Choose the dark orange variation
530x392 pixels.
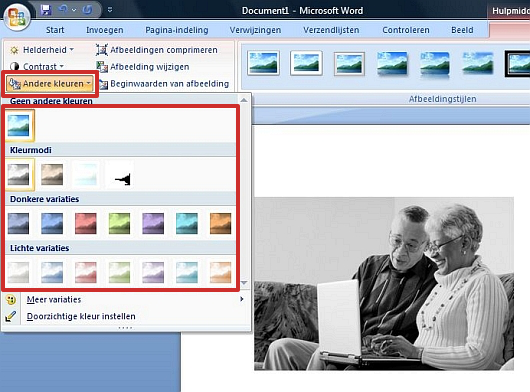click(220, 223)
